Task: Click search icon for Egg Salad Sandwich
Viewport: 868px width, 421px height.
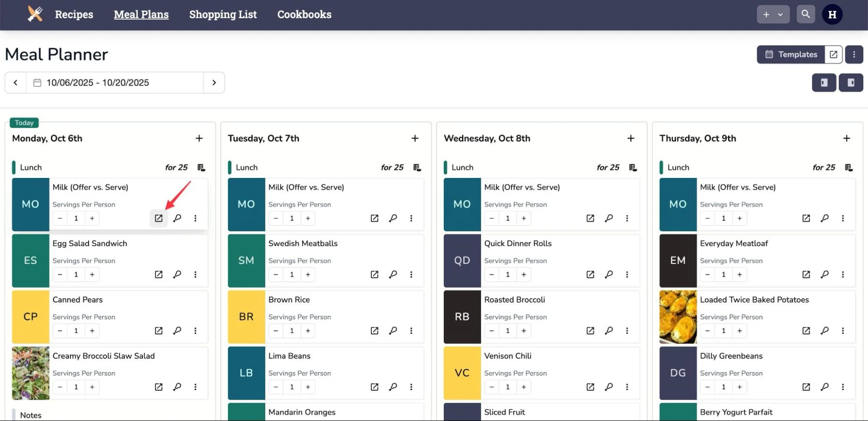Action: 177,274
